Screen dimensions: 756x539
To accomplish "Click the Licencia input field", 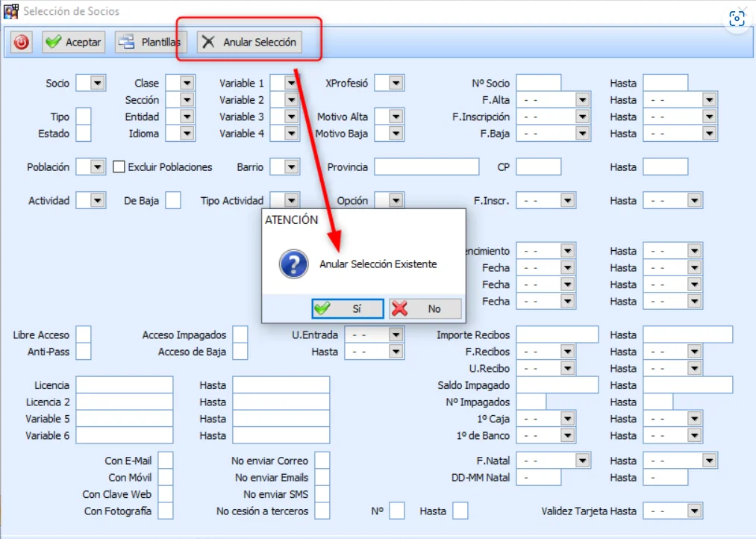I will click(124, 385).
